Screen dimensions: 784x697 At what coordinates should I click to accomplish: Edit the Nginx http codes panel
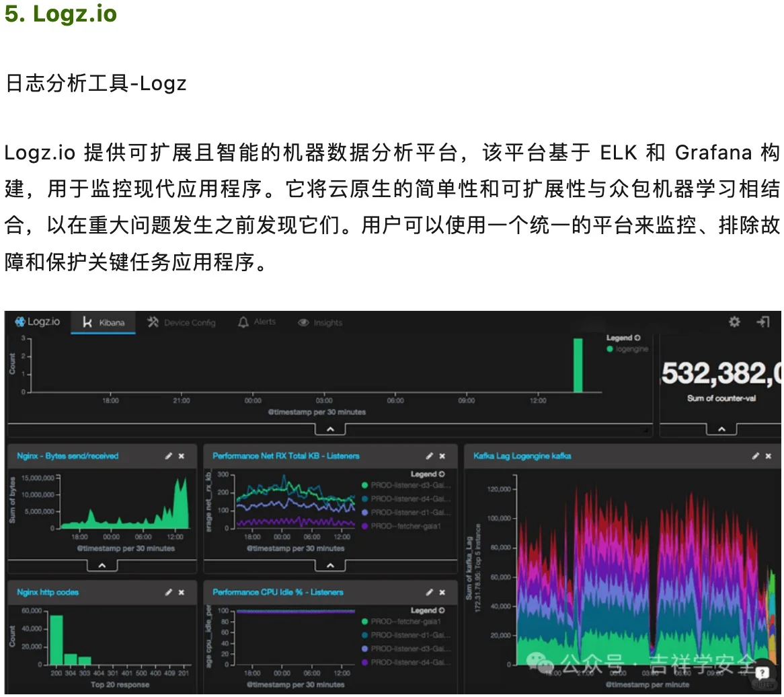[x=169, y=592]
